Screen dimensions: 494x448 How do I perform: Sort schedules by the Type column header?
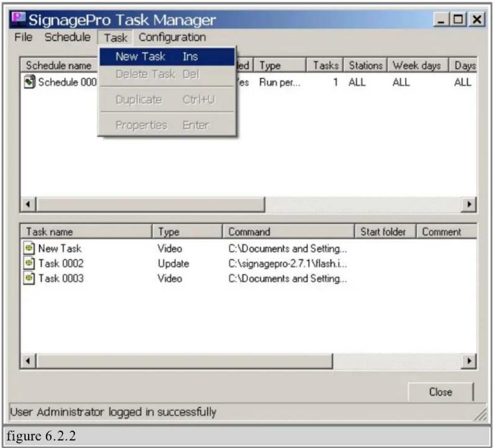[x=280, y=66]
